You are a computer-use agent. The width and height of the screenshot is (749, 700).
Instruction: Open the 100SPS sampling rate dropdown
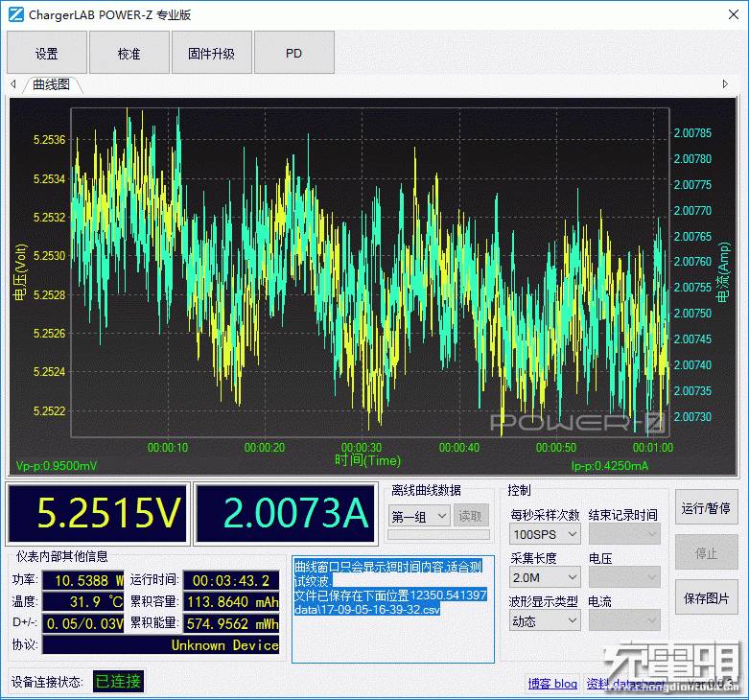[545, 534]
